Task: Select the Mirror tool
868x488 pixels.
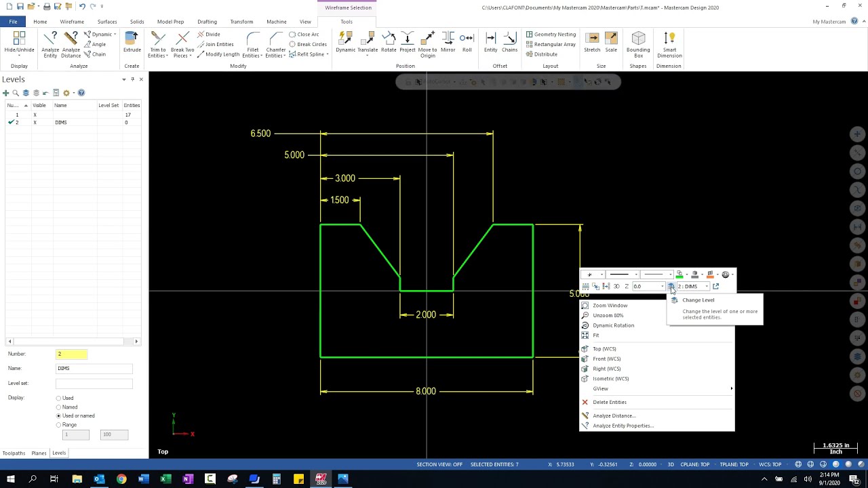Action: [x=448, y=43]
